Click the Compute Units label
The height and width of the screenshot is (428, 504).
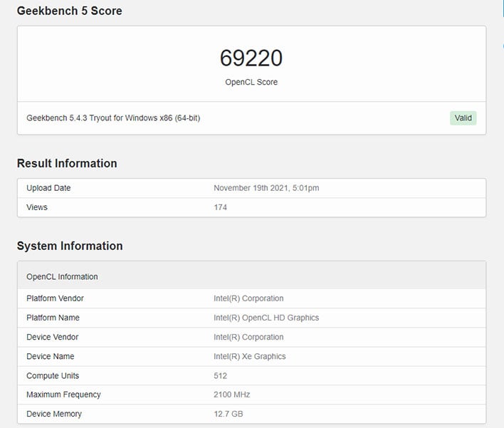pyautogui.click(x=53, y=375)
